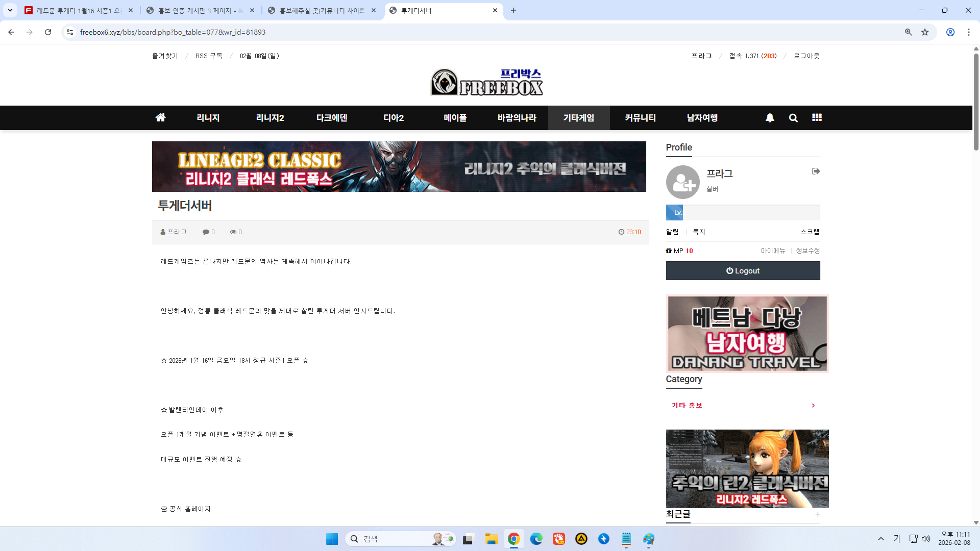
Task: Open Chrome zoom magnifier in address bar
Action: pos(908,32)
